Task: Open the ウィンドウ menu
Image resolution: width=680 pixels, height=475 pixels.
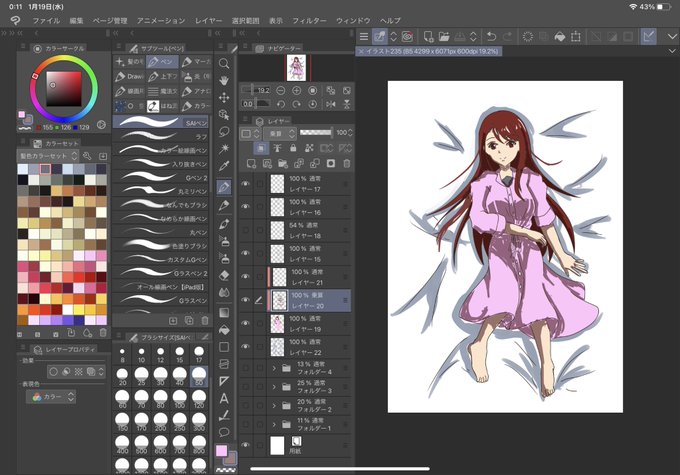Action: pyautogui.click(x=353, y=20)
